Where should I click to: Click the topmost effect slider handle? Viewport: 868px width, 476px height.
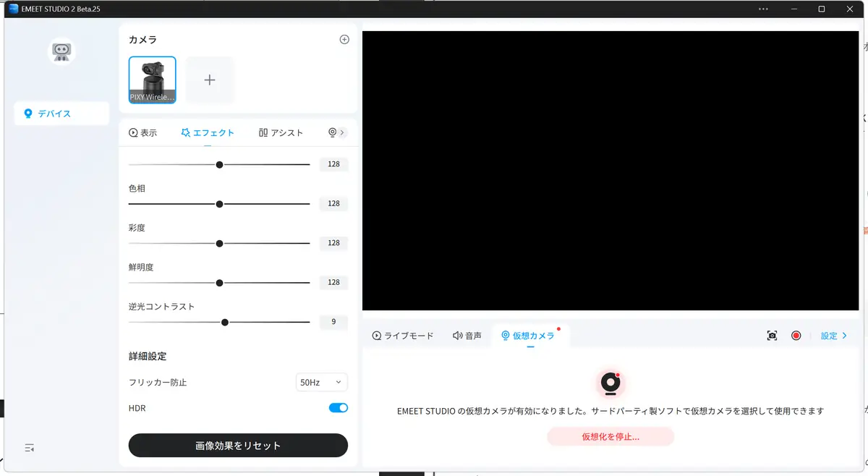pyautogui.click(x=219, y=164)
